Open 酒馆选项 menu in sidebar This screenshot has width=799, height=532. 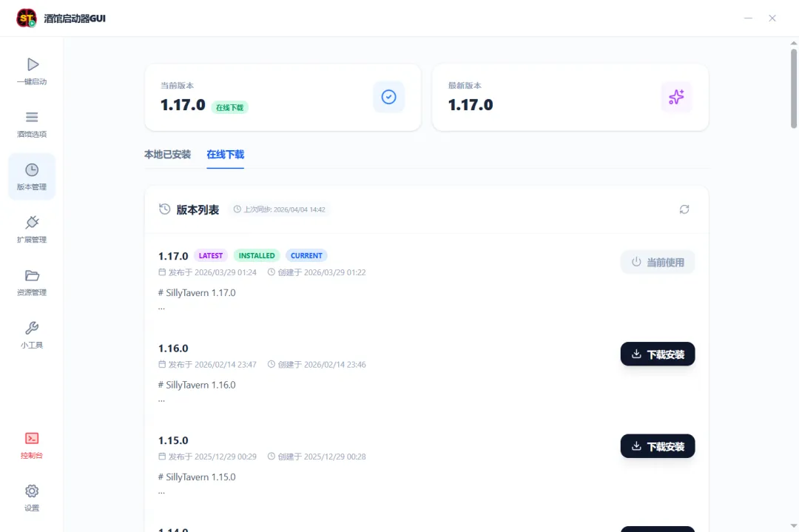[x=32, y=124]
